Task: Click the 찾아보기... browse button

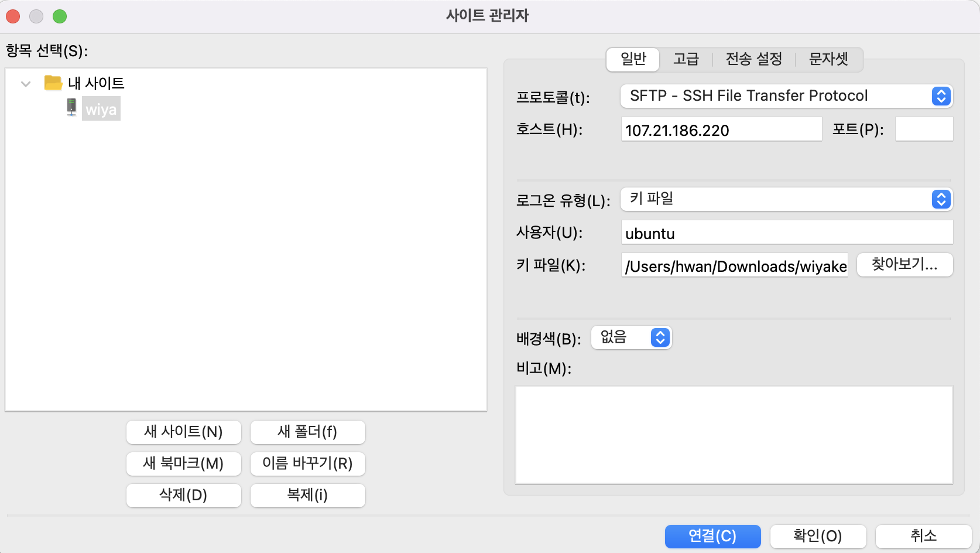Action: point(905,265)
